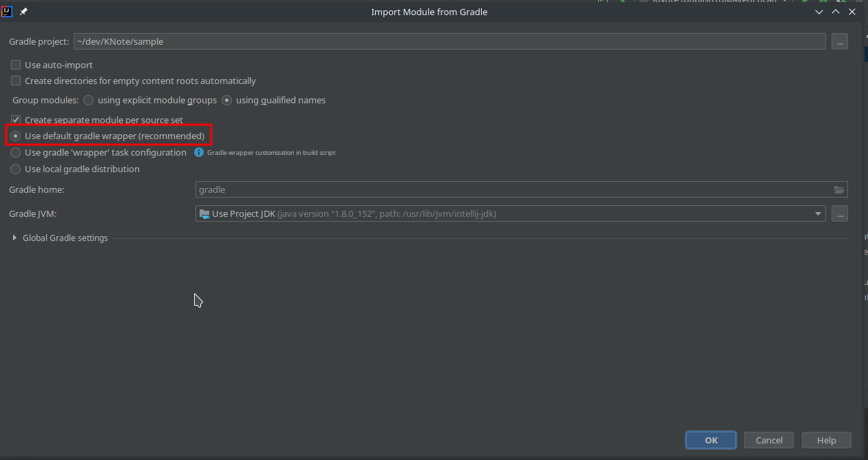Click the Group modules label
This screenshot has width=868, height=460.
pyautogui.click(x=45, y=100)
